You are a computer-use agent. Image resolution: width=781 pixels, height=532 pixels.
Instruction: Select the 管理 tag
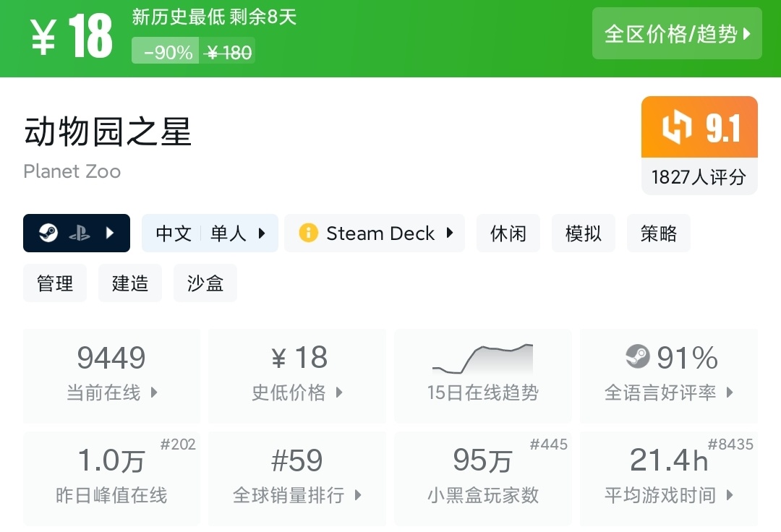coord(55,283)
